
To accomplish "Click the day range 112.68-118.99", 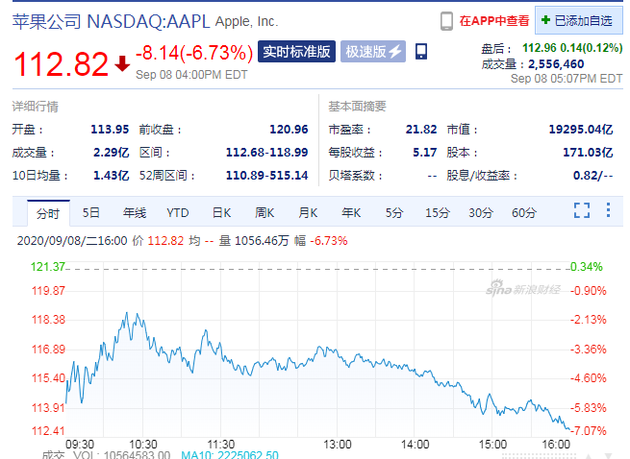I will (x=267, y=153).
